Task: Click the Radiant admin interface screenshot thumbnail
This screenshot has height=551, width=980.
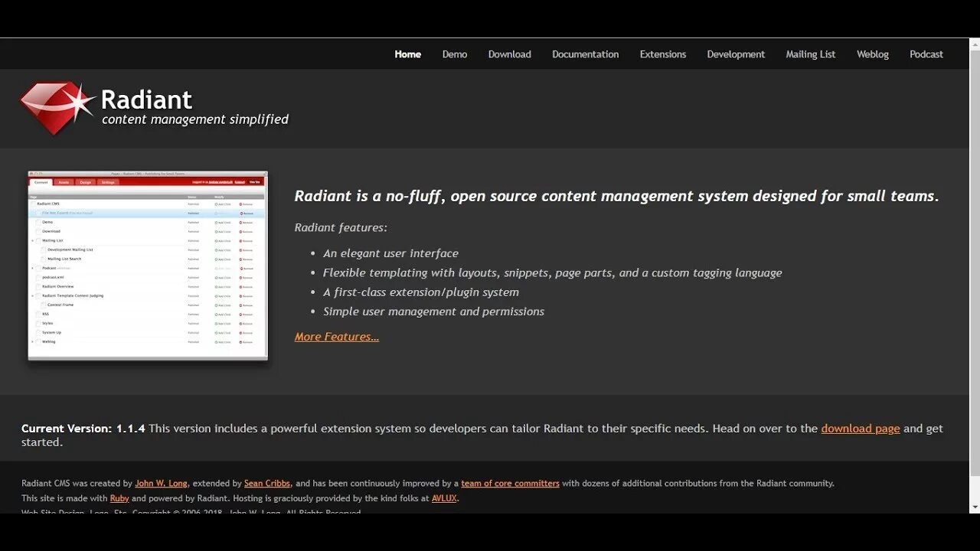Action: [148, 266]
